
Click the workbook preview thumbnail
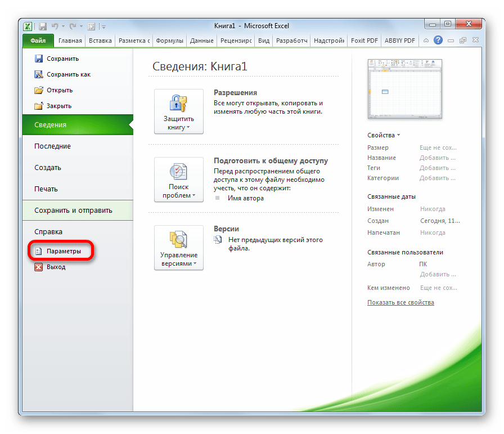point(404,89)
